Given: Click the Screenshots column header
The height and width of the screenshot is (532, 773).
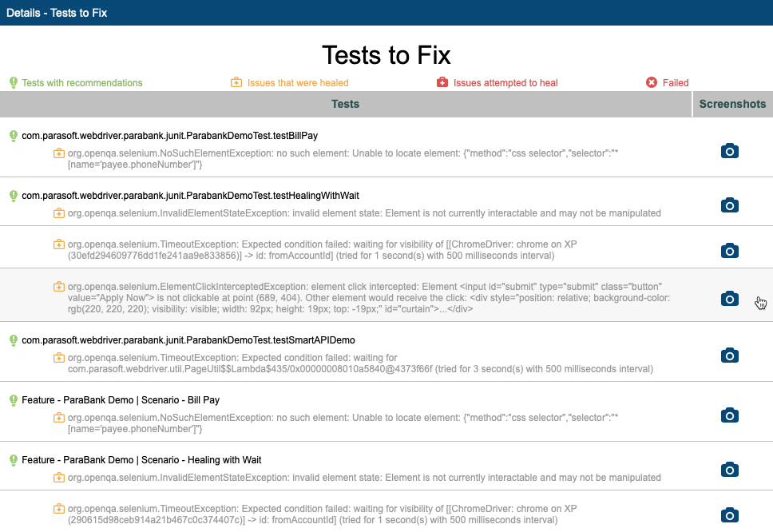Looking at the screenshot, I should (732, 104).
